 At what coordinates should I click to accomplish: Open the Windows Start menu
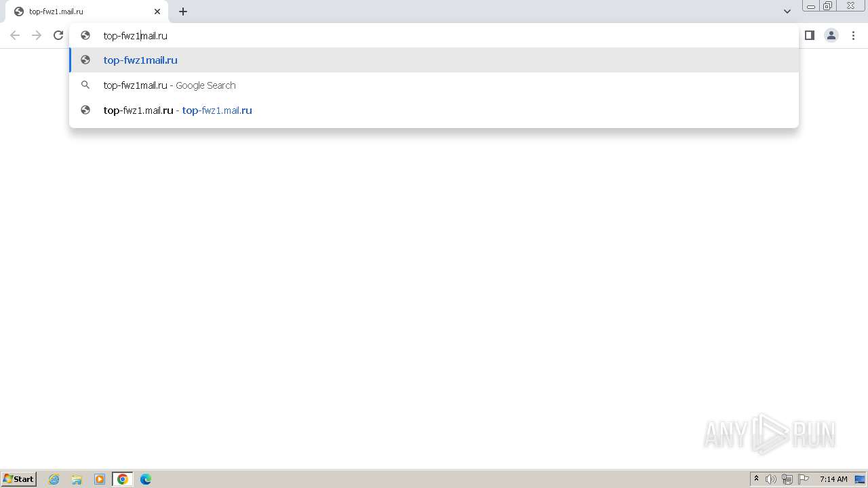coord(19,479)
